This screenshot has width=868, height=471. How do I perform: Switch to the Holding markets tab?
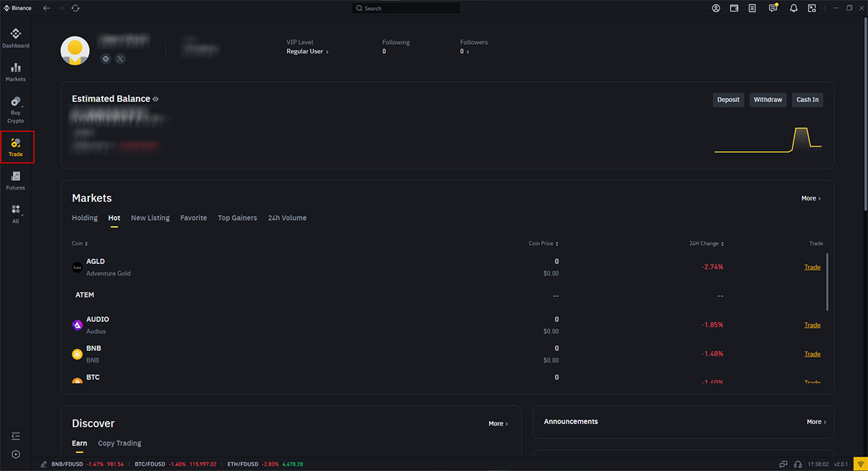pos(85,218)
